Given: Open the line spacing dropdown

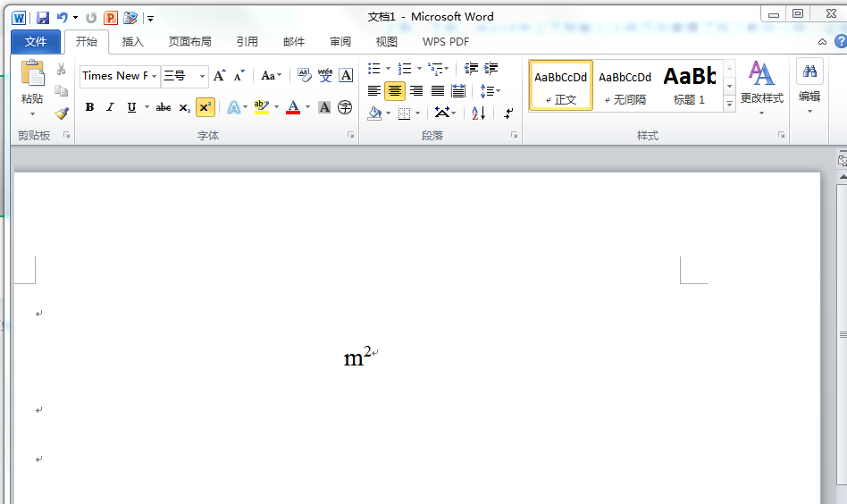Looking at the screenshot, I should point(491,91).
